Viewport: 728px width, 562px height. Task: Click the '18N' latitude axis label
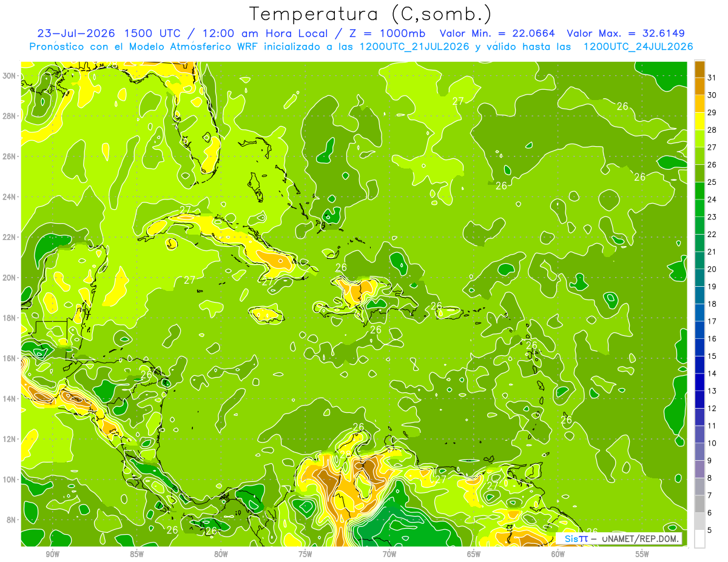pos(10,318)
